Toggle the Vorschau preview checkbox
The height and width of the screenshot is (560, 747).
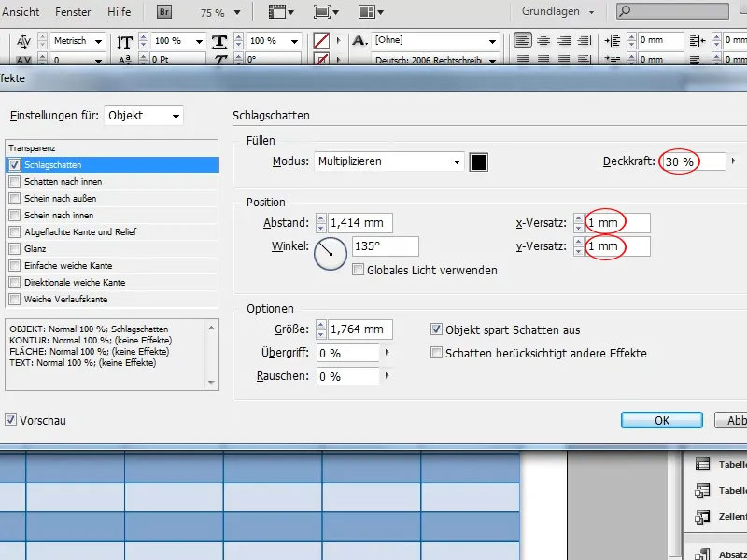point(10,420)
